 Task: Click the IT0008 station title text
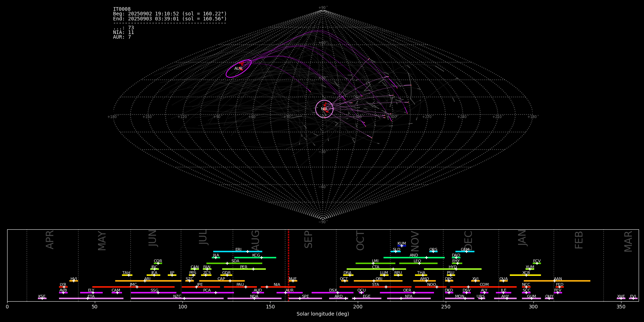point(122,9)
